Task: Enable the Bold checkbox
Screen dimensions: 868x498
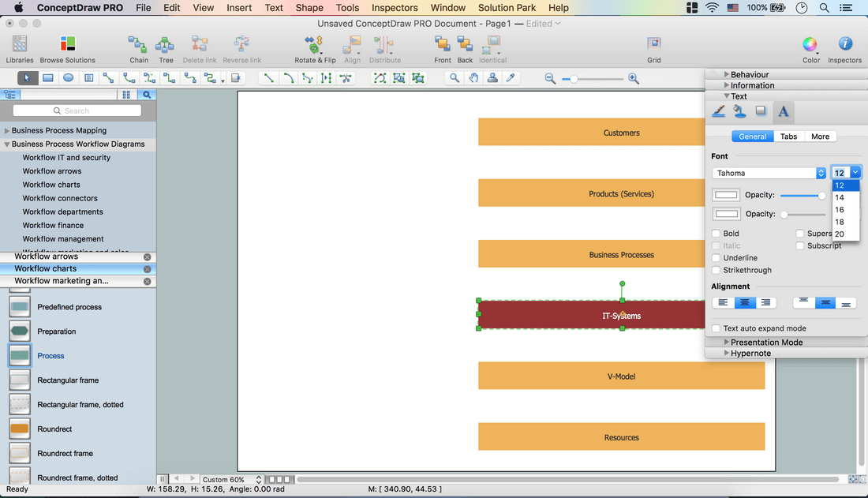Action: click(x=716, y=233)
